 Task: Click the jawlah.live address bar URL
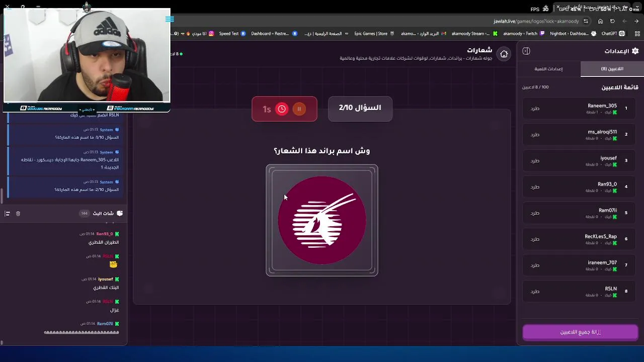tap(536, 22)
